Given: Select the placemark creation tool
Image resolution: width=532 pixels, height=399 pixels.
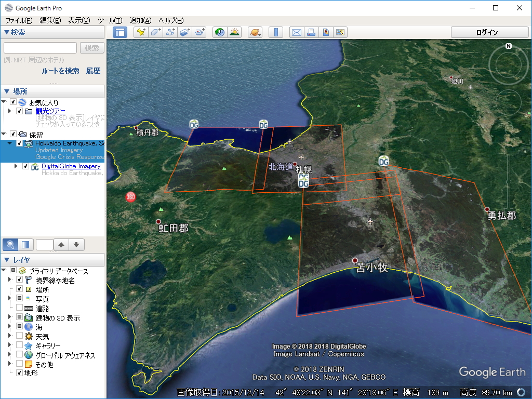Looking at the screenshot, I should (140, 32).
